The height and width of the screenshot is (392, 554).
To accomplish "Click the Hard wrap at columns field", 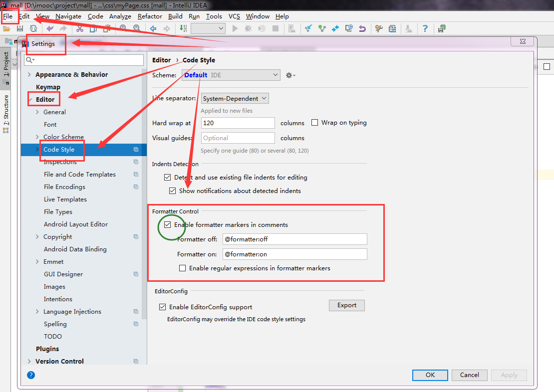I will [x=238, y=123].
